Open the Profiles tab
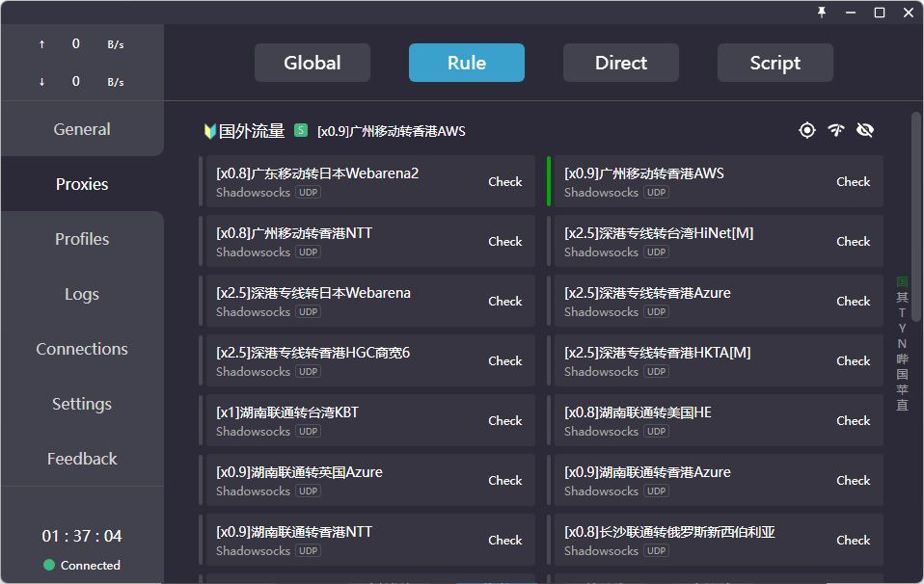924x584 pixels. 82,239
